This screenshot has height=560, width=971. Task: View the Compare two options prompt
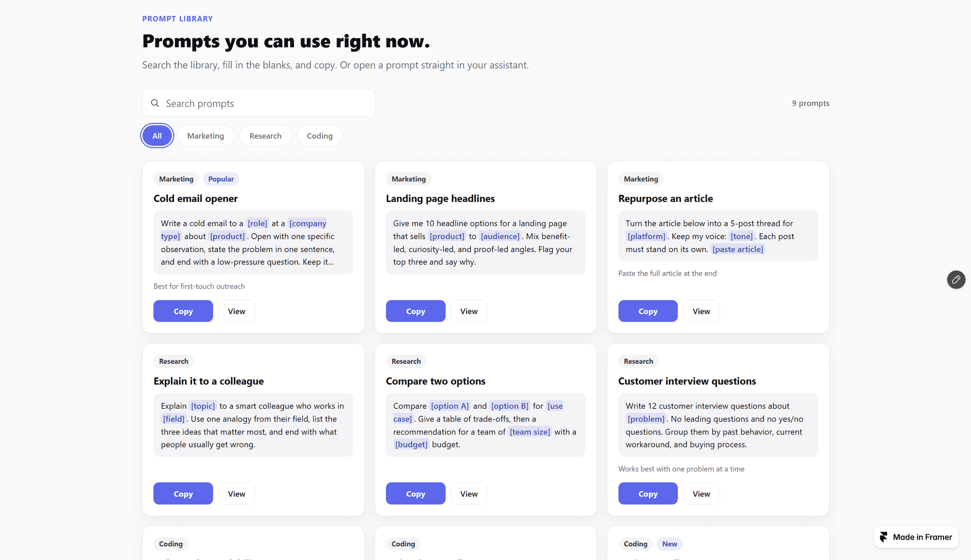pyautogui.click(x=469, y=494)
